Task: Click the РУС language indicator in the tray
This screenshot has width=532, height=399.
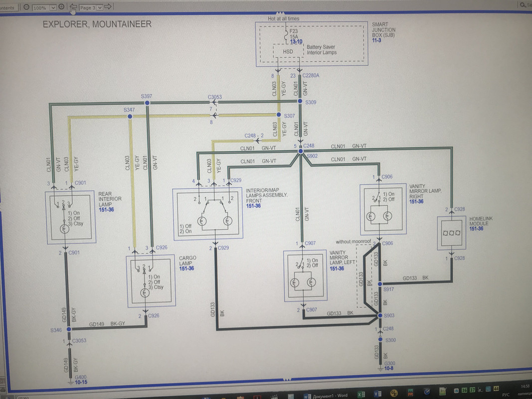Action: coord(506,394)
